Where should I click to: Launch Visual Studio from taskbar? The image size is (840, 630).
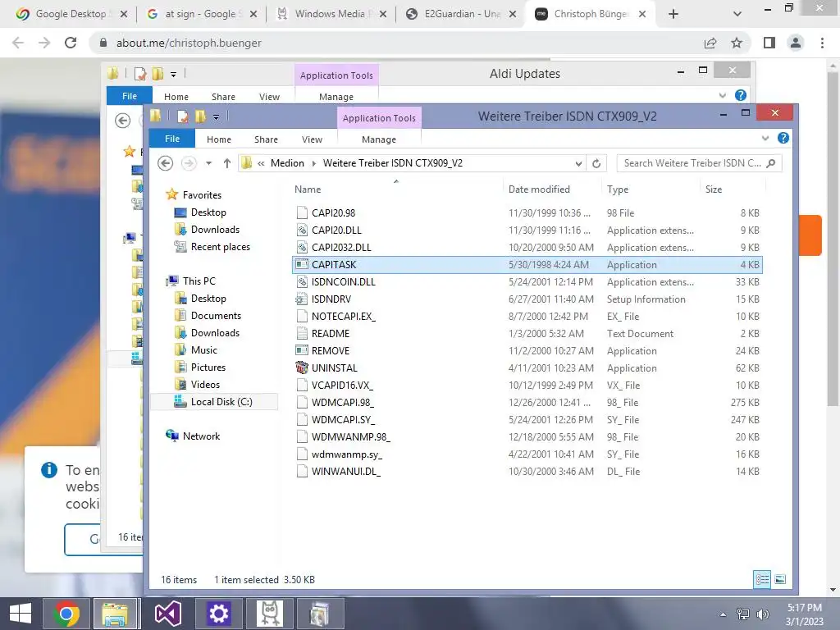pyautogui.click(x=167, y=614)
